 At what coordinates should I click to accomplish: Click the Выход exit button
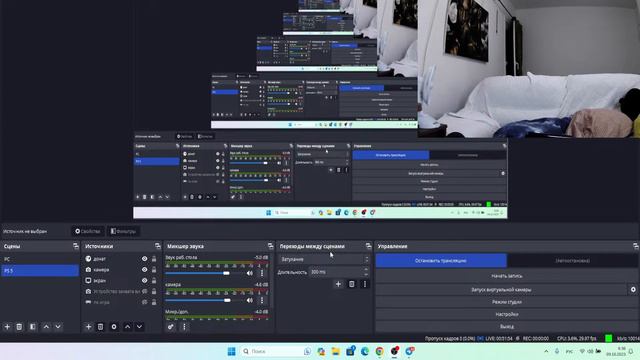pyautogui.click(x=507, y=327)
